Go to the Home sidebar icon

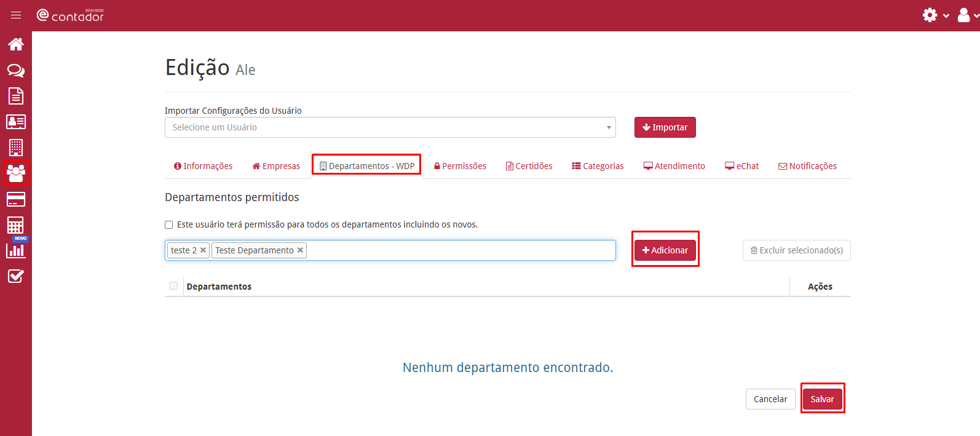(16, 44)
